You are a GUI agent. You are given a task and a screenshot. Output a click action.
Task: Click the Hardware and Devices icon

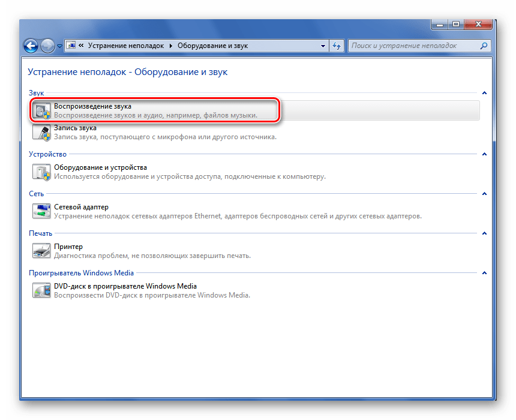[41, 172]
